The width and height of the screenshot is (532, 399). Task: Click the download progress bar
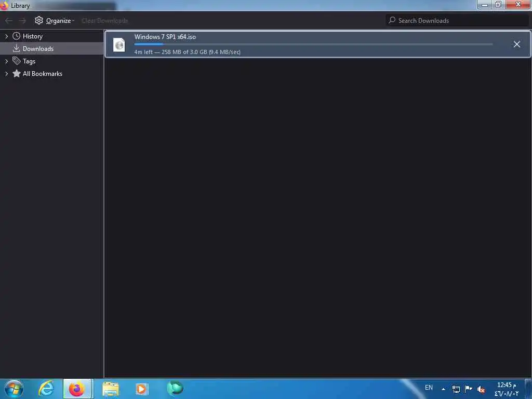313,44
